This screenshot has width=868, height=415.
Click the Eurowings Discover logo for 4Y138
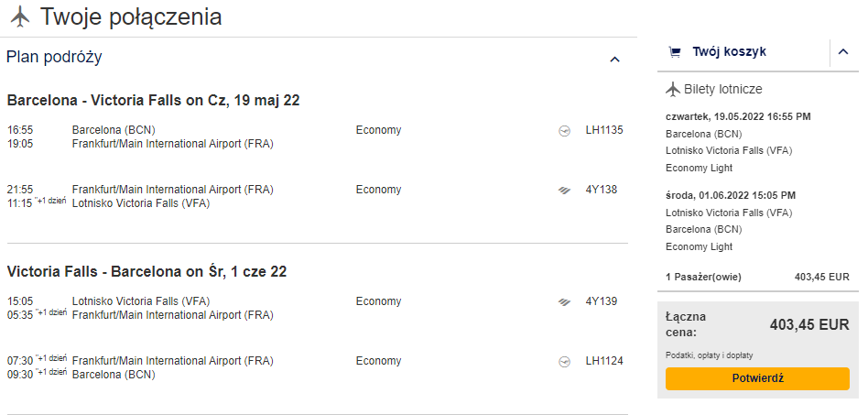click(564, 191)
